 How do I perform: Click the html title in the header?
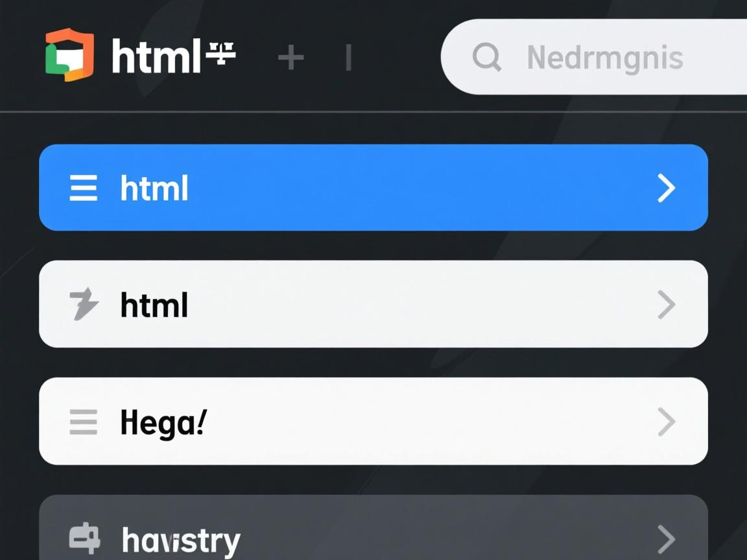(x=154, y=57)
